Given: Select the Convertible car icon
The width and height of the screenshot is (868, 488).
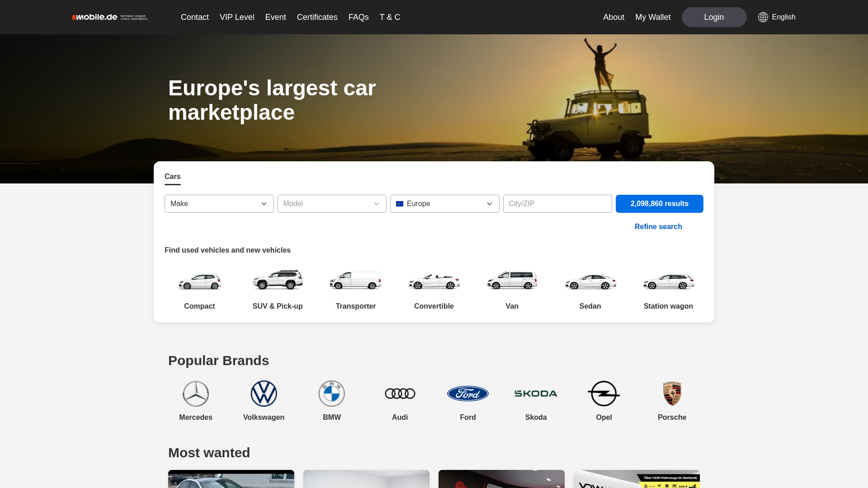Looking at the screenshot, I should click(434, 281).
